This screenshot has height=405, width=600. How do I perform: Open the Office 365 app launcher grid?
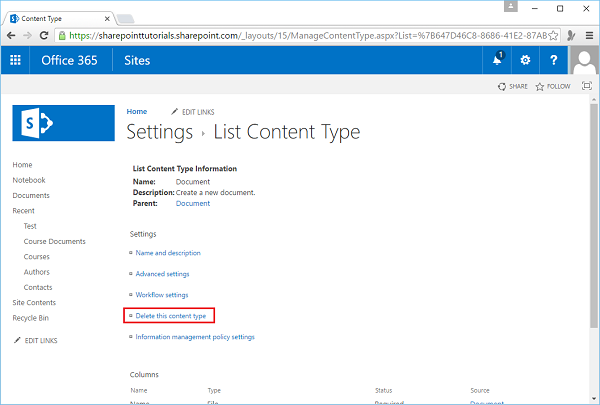15,60
